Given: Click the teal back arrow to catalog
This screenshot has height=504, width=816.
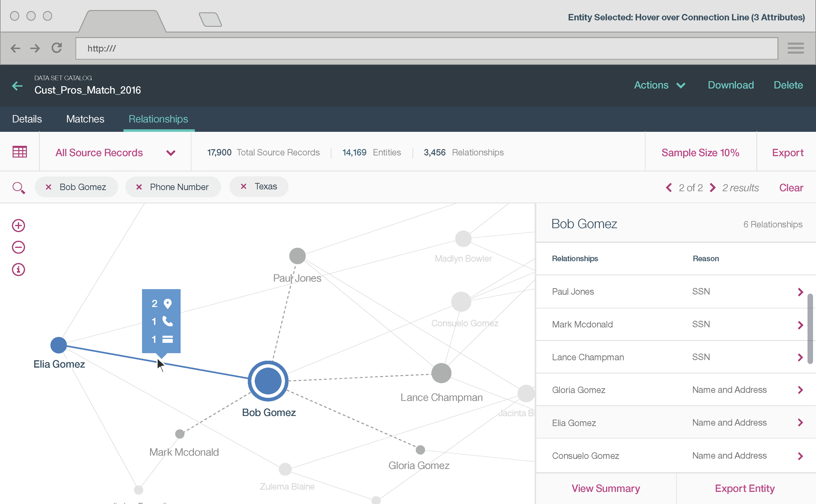Looking at the screenshot, I should (x=17, y=86).
